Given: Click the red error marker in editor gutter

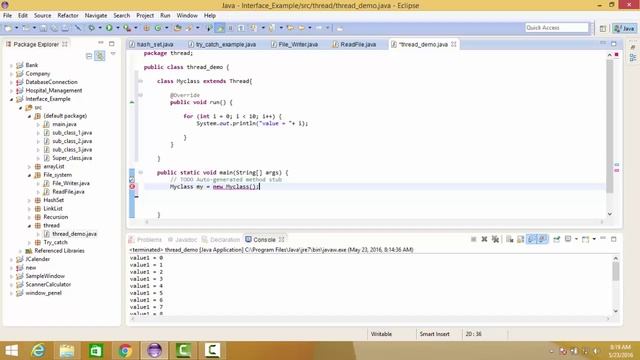Looking at the screenshot, I should tap(132, 187).
